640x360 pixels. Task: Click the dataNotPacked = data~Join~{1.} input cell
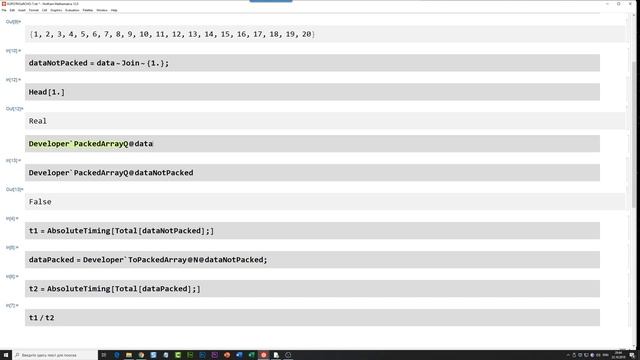click(x=312, y=63)
